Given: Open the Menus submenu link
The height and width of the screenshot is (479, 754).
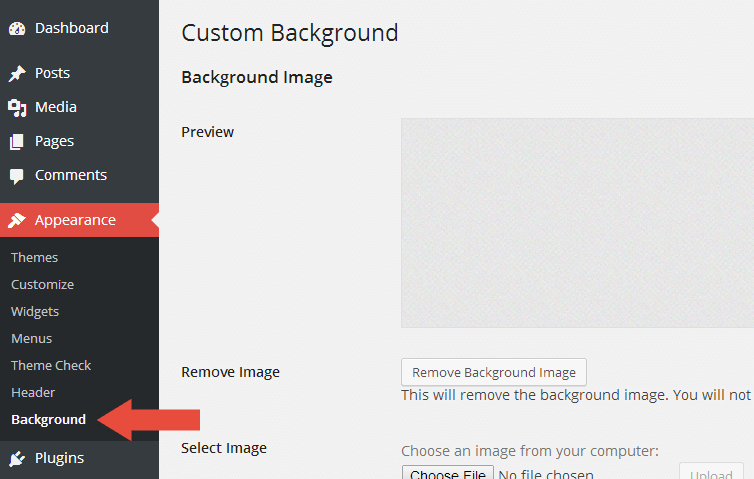Looking at the screenshot, I should (32, 339).
